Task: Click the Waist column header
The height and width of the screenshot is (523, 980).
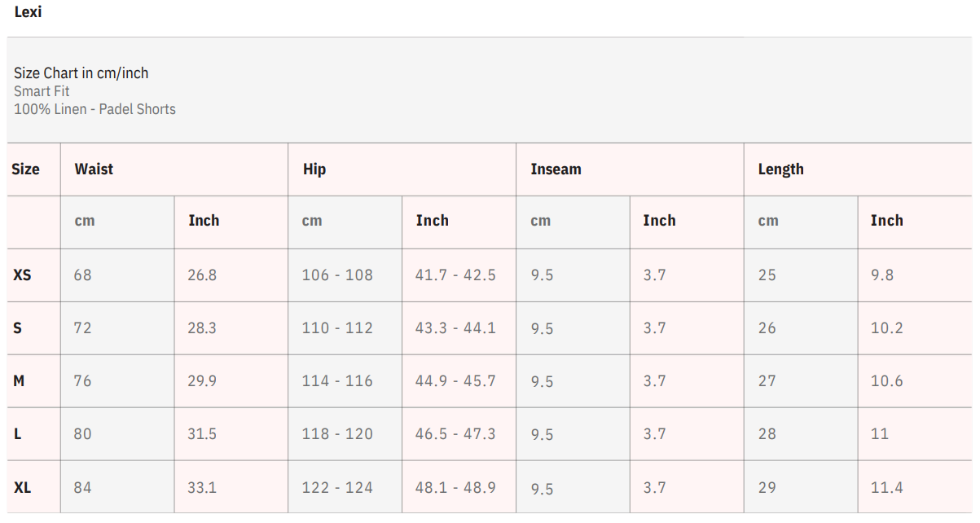Action: click(94, 169)
